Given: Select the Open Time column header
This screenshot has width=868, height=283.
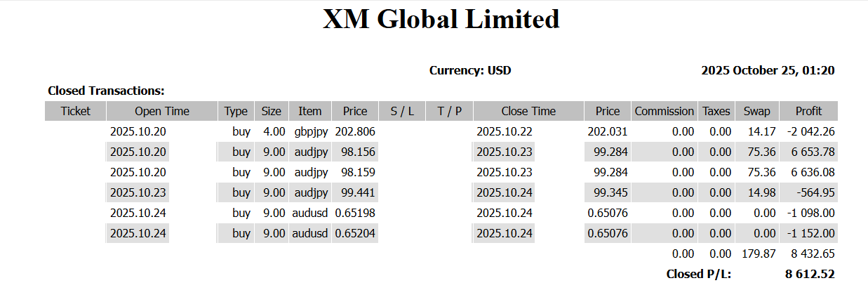Looking at the screenshot, I should coord(162,111).
